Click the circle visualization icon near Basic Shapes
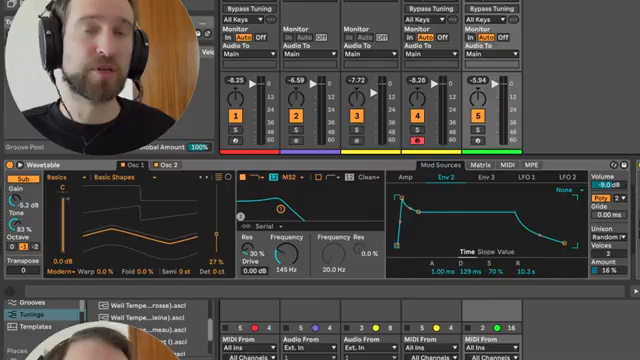Image resolution: width=640 pixels, height=360 pixels. click(x=228, y=177)
